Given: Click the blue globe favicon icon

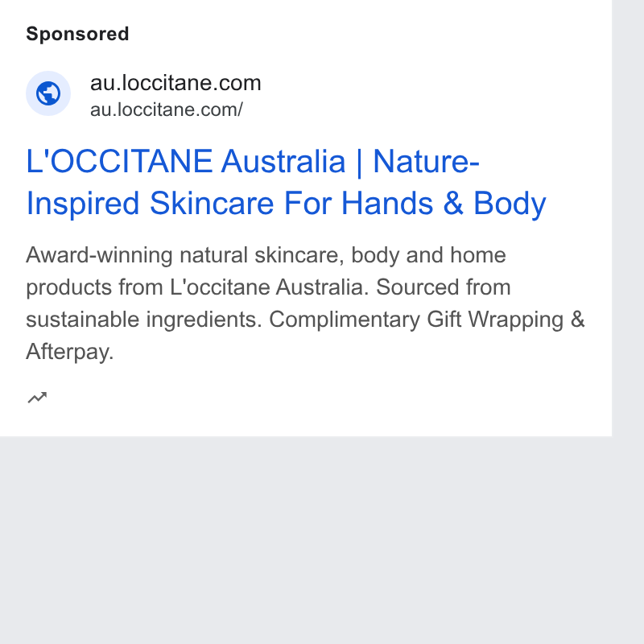Looking at the screenshot, I should click(48, 93).
